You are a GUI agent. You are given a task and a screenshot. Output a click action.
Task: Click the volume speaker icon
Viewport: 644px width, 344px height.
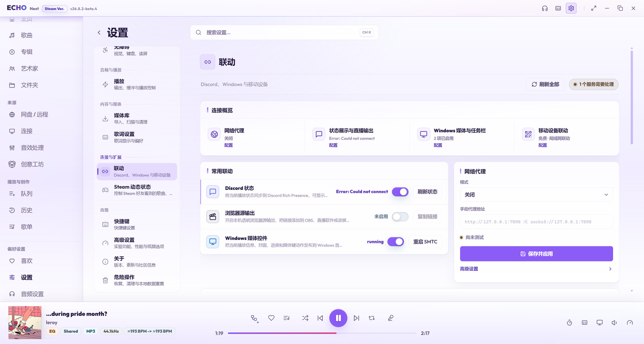(614, 323)
